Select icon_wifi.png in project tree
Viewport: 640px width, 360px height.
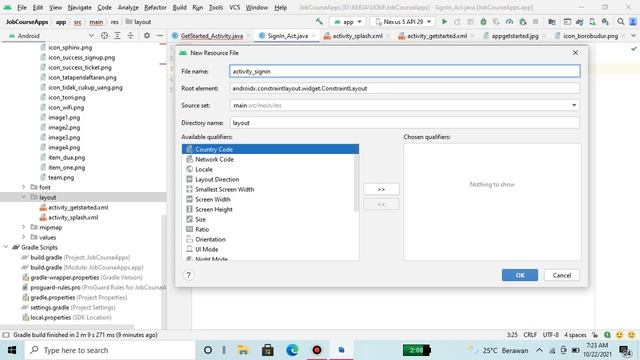66,107
